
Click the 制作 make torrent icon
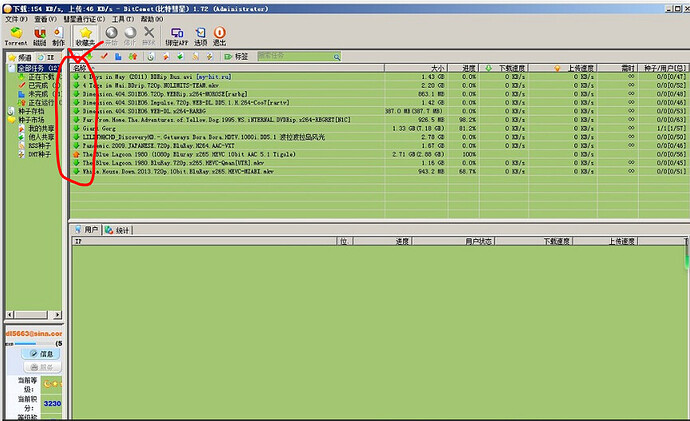coord(58,36)
